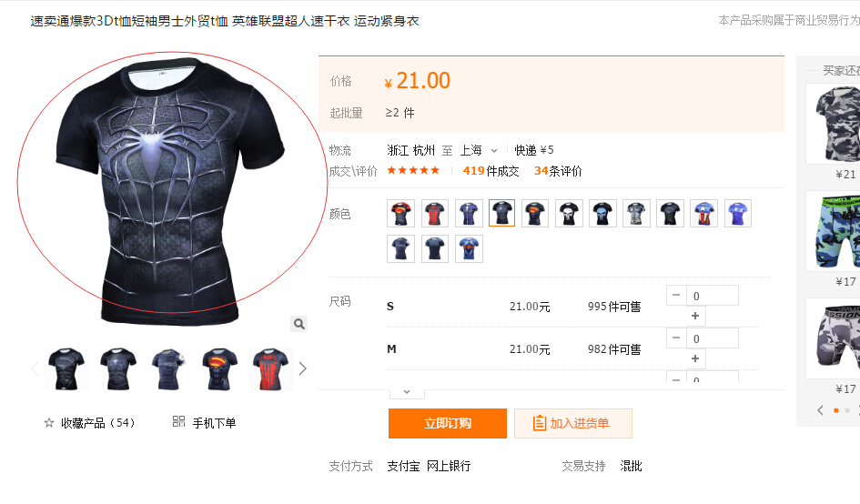The height and width of the screenshot is (504, 860).
Task: Open the 419件成交 transactions link
Action: [x=491, y=171]
